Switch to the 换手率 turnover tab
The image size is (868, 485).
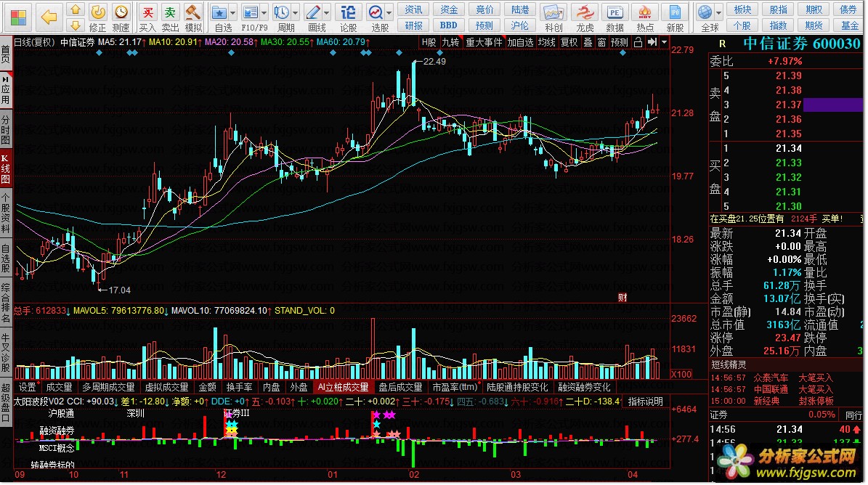point(239,387)
